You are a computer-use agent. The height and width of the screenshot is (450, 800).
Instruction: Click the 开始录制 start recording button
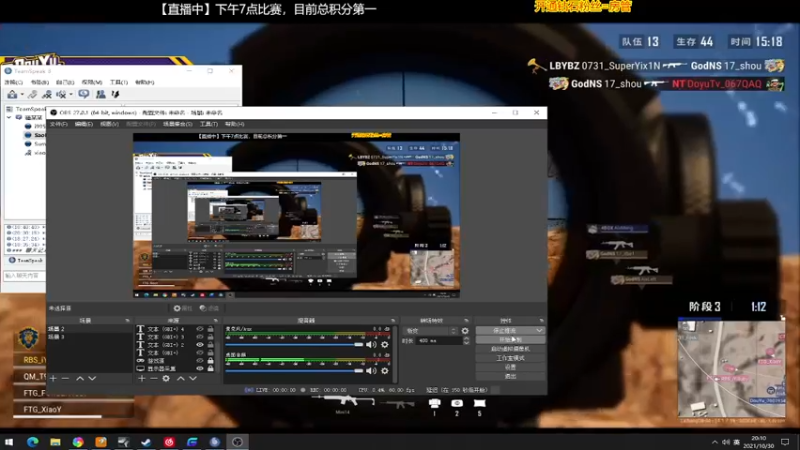(x=510, y=340)
